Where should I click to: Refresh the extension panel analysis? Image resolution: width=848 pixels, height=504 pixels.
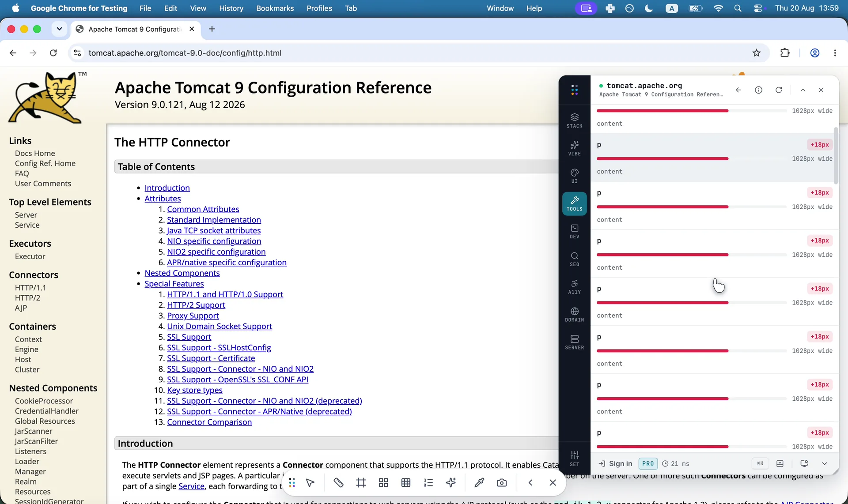click(x=779, y=90)
